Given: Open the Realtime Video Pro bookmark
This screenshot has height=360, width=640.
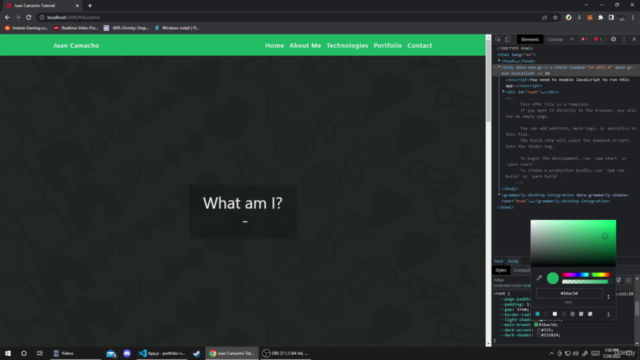Looking at the screenshot, I should click(76, 28).
